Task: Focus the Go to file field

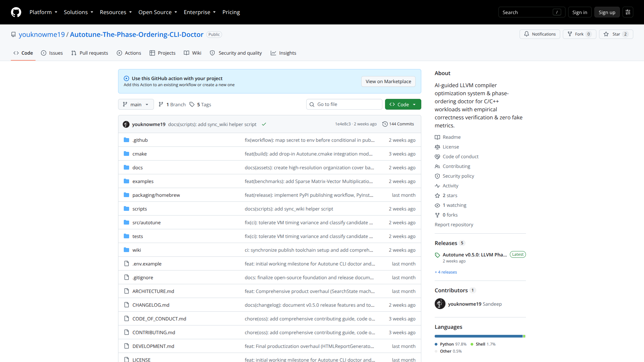Action: coord(344,104)
